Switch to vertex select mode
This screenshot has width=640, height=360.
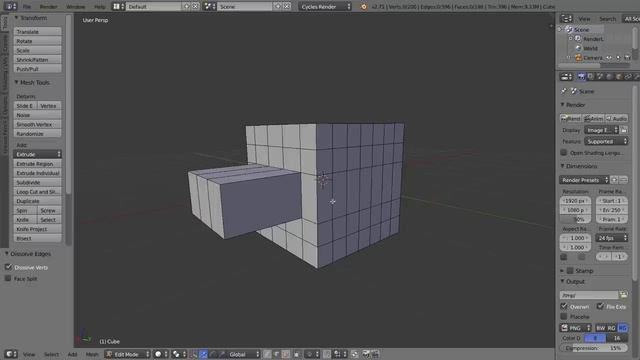click(267, 354)
